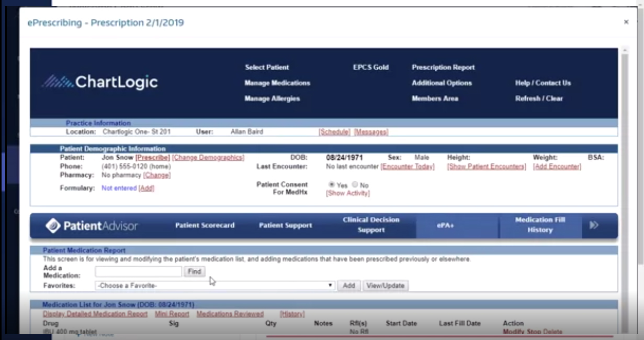Click Refresh / Clear
This screenshot has height=340, width=644.
click(x=539, y=98)
